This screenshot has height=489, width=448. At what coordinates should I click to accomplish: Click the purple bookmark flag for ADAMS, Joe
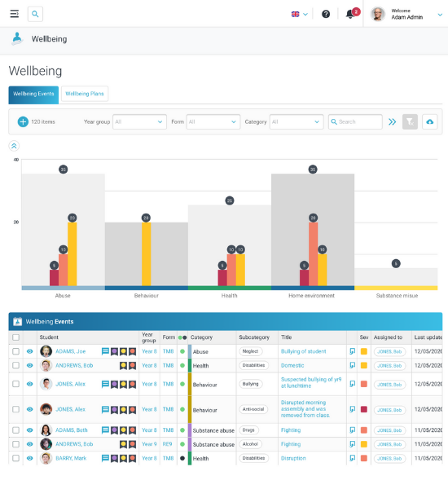point(114,351)
